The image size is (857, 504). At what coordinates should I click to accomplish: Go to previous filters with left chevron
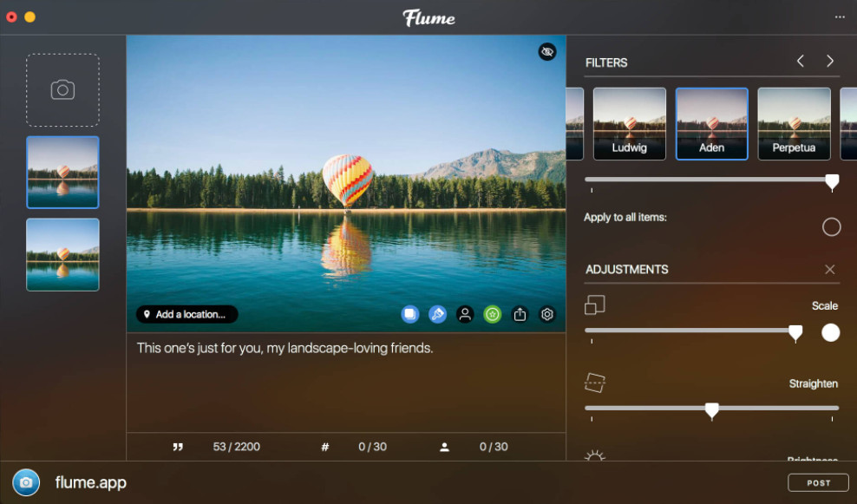pyautogui.click(x=800, y=62)
